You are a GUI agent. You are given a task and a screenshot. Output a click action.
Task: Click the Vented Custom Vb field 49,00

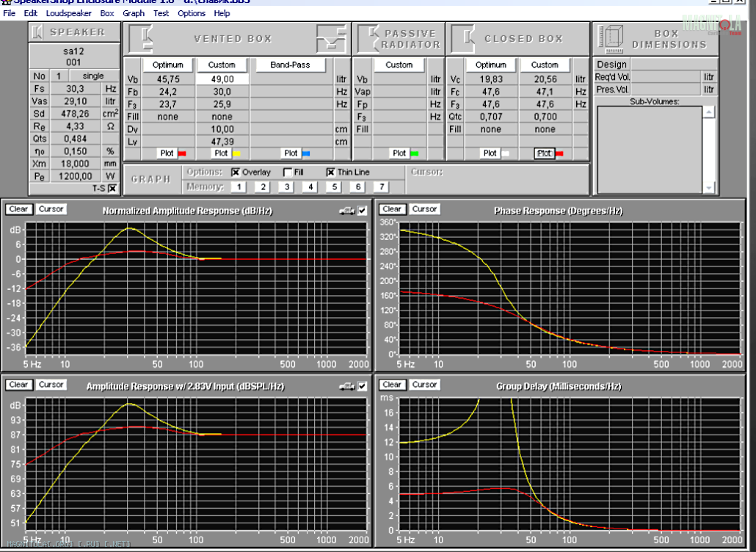[x=222, y=79]
